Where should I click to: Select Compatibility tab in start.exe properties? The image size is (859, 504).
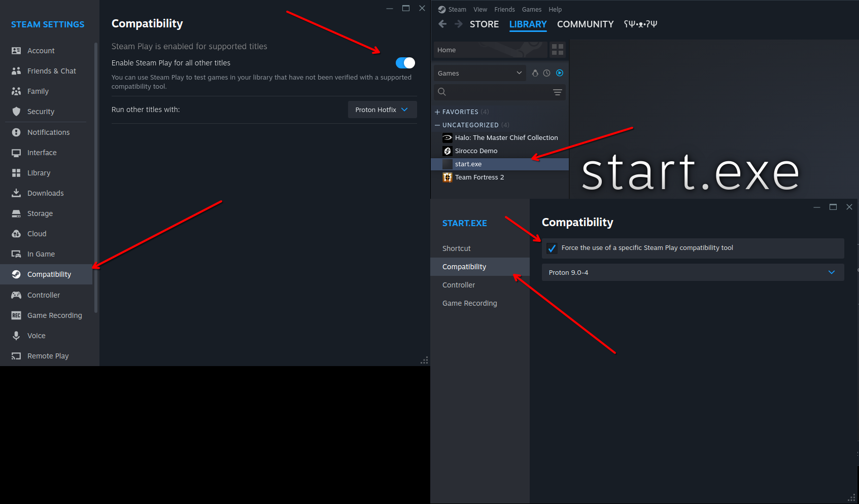(x=480, y=267)
